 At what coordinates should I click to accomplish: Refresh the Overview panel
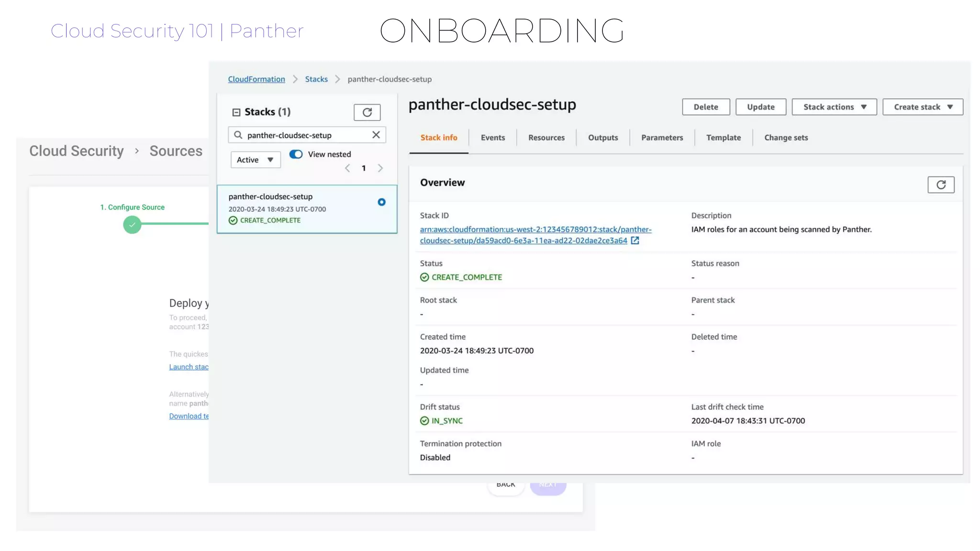[x=941, y=185]
